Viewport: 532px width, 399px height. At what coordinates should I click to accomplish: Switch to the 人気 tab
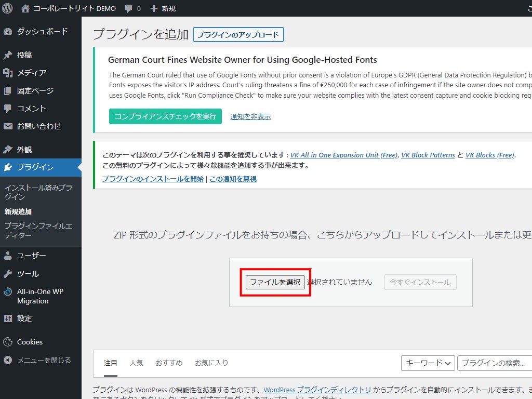click(x=136, y=363)
